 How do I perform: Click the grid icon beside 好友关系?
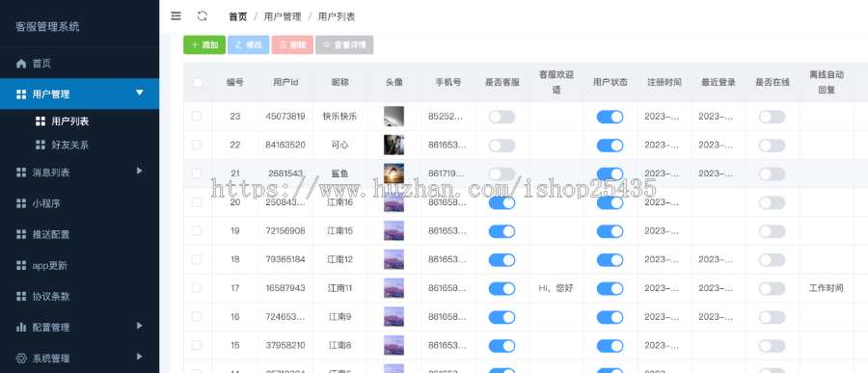tap(40, 145)
